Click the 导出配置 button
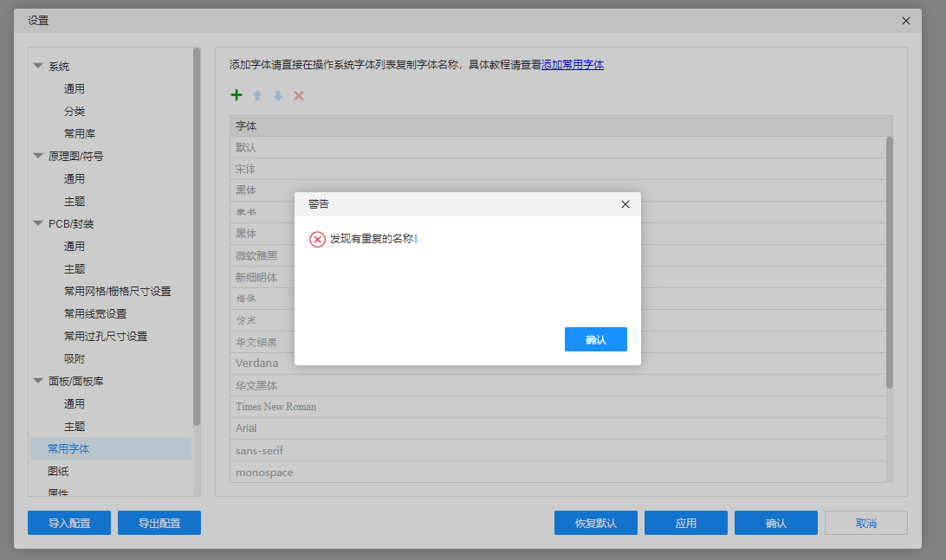Screen dimensions: 946x560 coord(159,523)
